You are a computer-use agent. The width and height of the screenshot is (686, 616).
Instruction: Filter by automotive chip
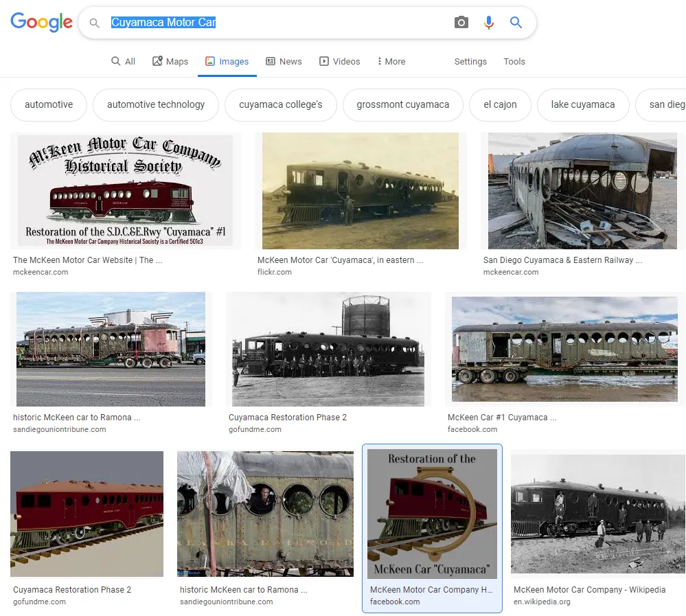click(49, 104)
